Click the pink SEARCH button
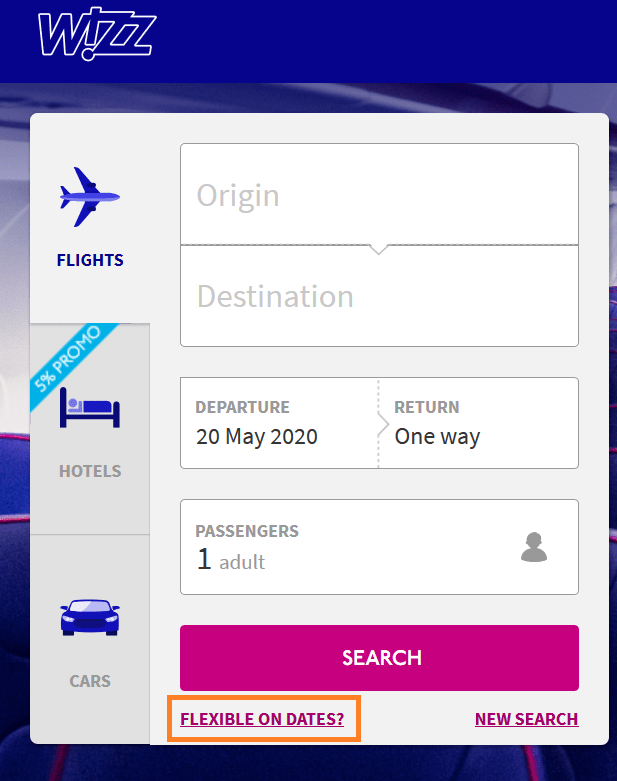617x781 pixels. [379, 658]
